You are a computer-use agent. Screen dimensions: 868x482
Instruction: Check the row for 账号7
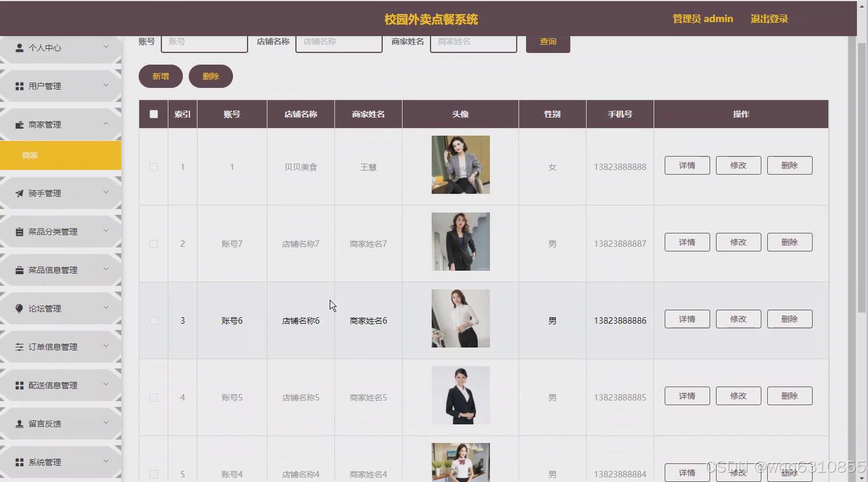click(x=154, y=244)
